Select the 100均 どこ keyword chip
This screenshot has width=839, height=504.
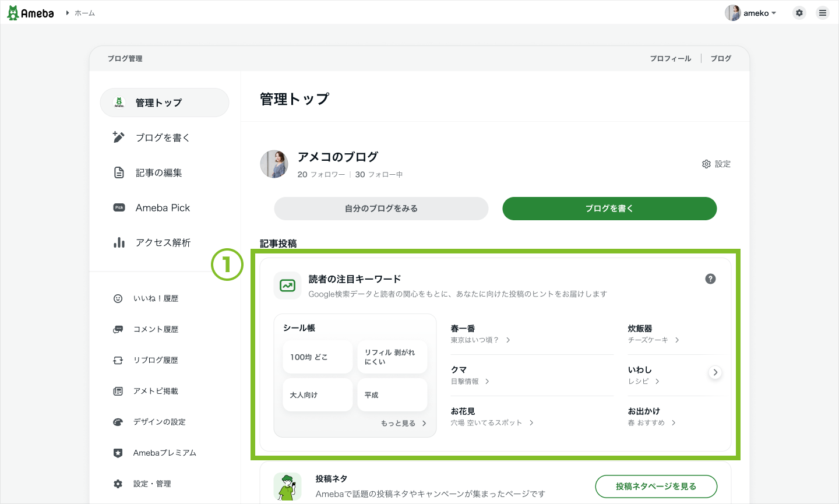318,357
